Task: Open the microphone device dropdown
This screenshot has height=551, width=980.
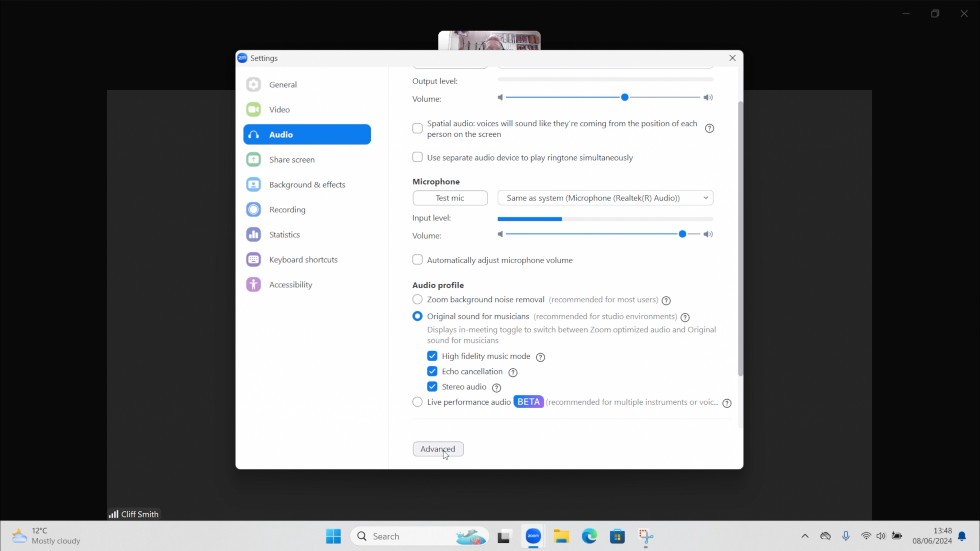Action: [x=605, y=198]
